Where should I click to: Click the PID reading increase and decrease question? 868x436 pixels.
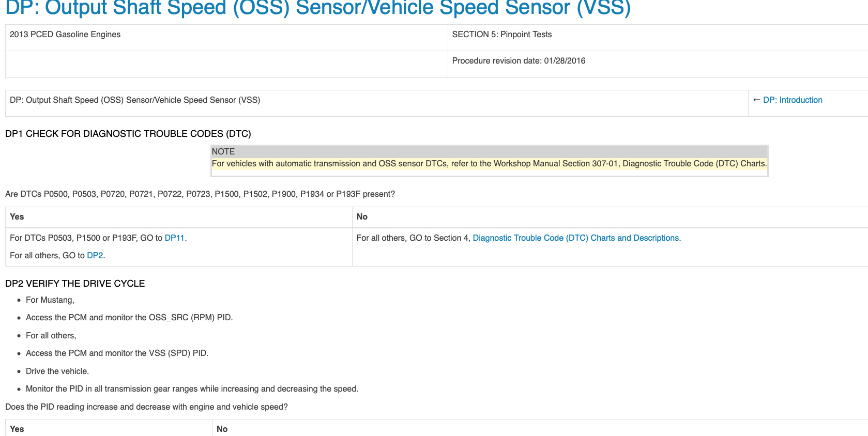click(x=146, y=407)
